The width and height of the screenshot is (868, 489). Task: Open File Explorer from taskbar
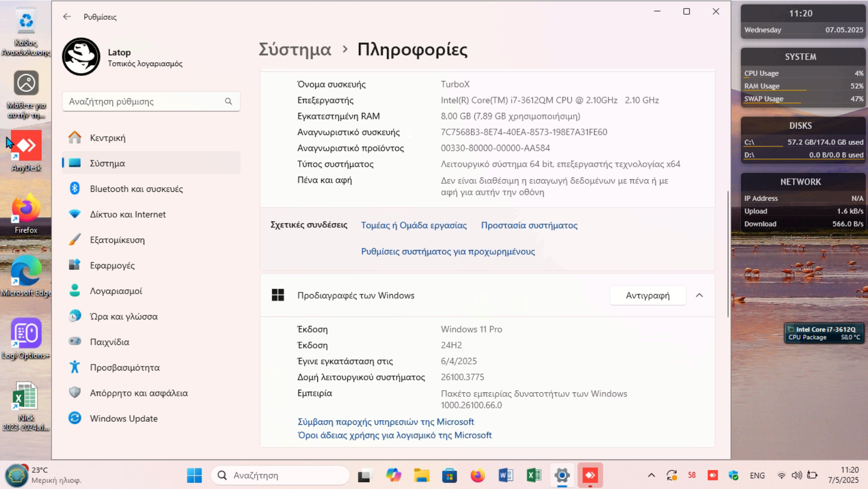(422, 475)
